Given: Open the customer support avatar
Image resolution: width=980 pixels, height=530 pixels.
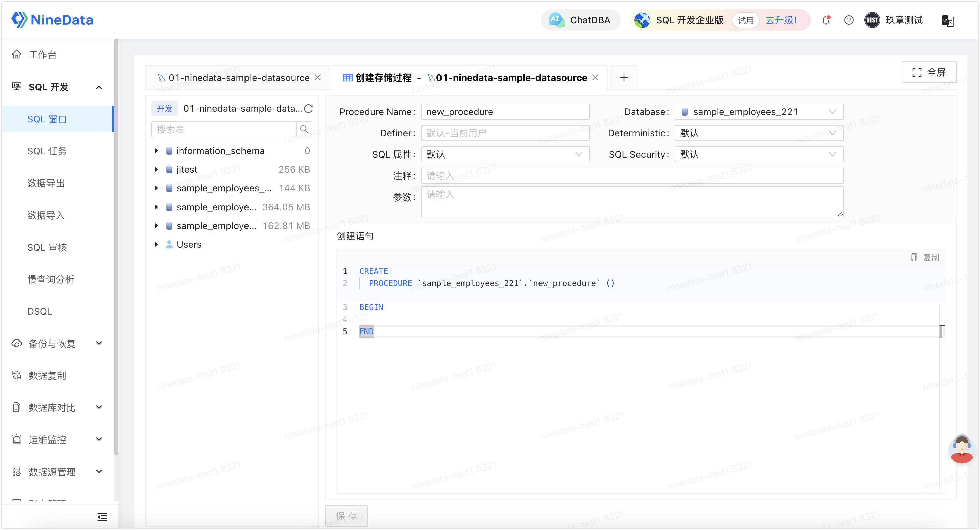Looking at the screenshot, I should (961, 449).
